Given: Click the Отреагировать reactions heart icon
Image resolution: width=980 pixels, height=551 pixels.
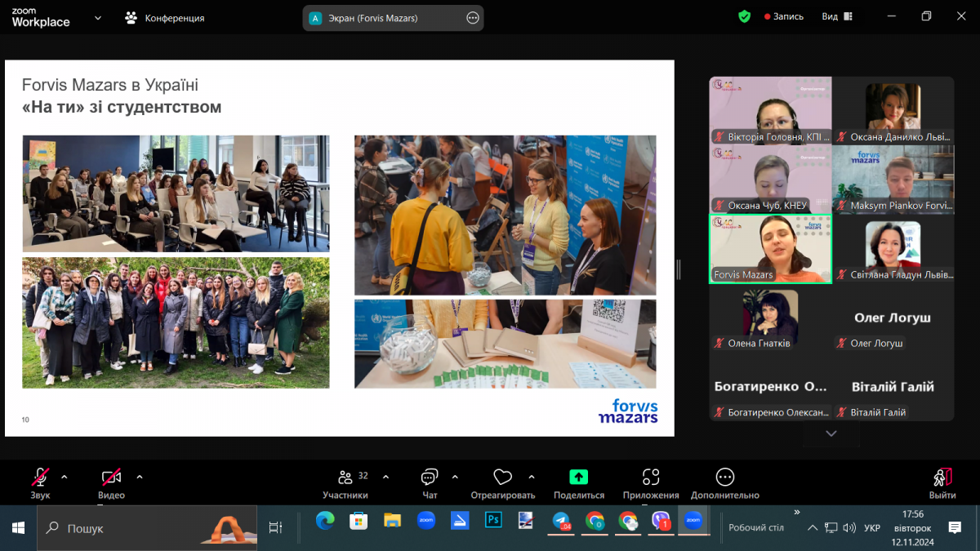Looking at the screenshot, I should point(502,478).
